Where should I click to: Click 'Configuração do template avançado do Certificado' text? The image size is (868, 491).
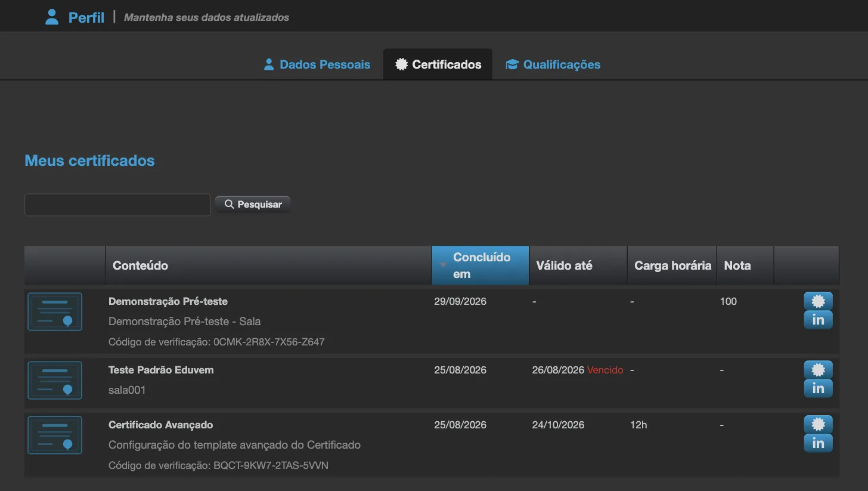[x=234, y=445]
